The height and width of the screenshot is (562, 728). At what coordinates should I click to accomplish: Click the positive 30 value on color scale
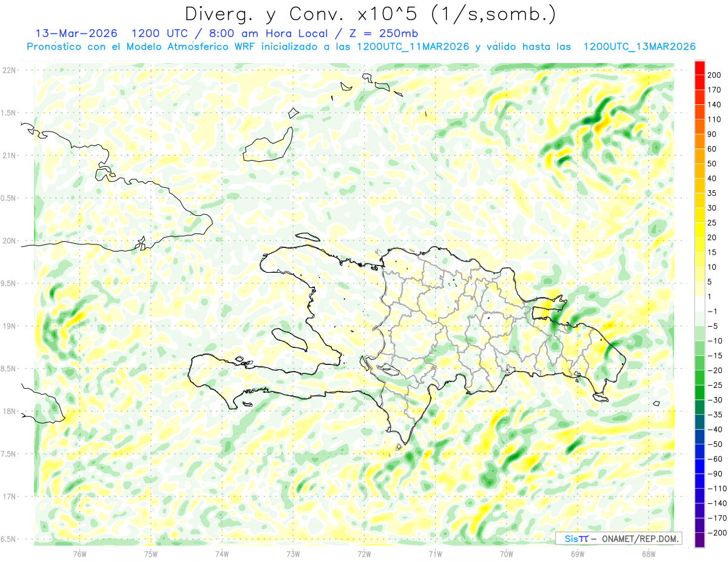coord(712,208)
